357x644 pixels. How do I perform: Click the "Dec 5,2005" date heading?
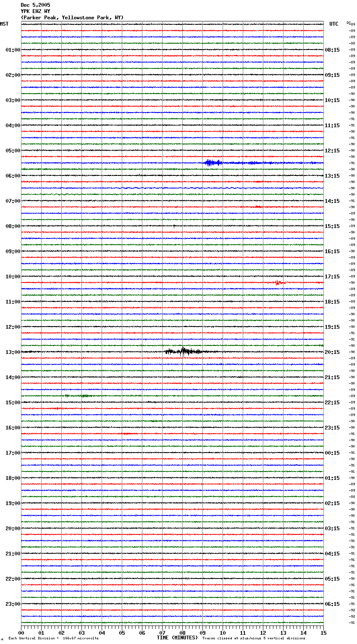pos(35,5)
